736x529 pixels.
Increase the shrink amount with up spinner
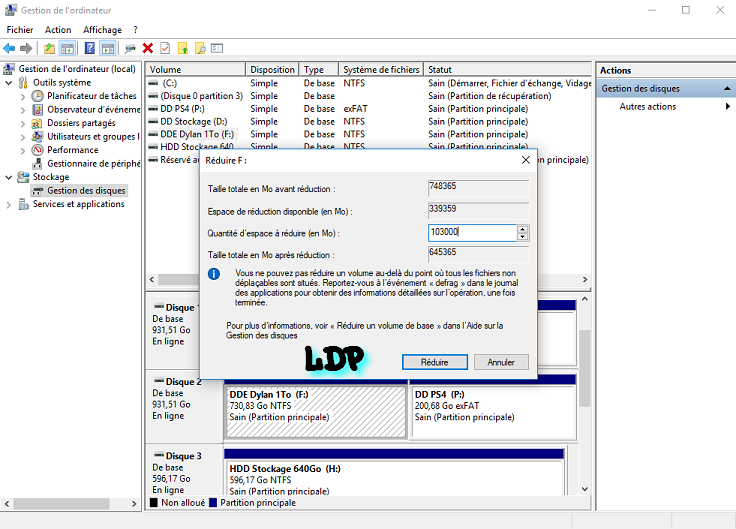click(522, 229)
